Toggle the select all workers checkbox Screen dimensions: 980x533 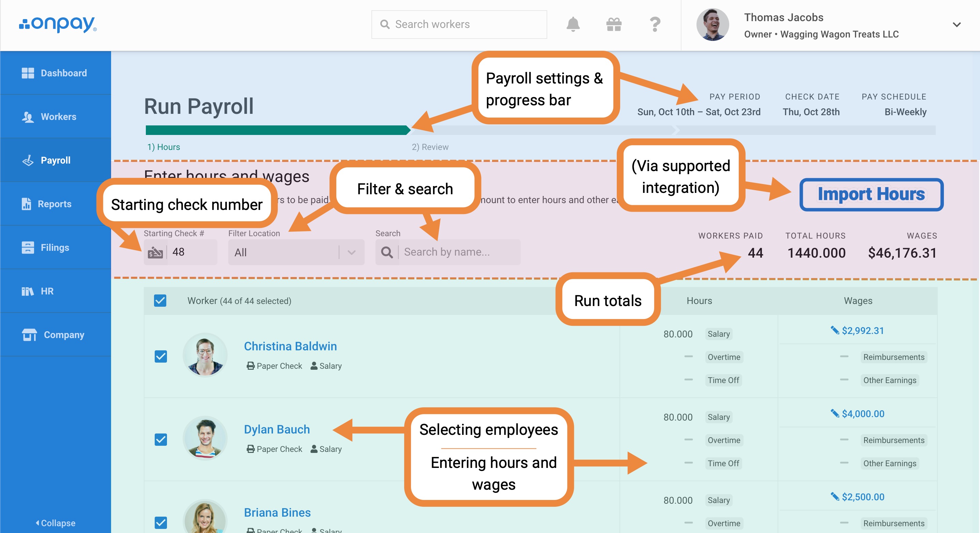tap(160, 301)
